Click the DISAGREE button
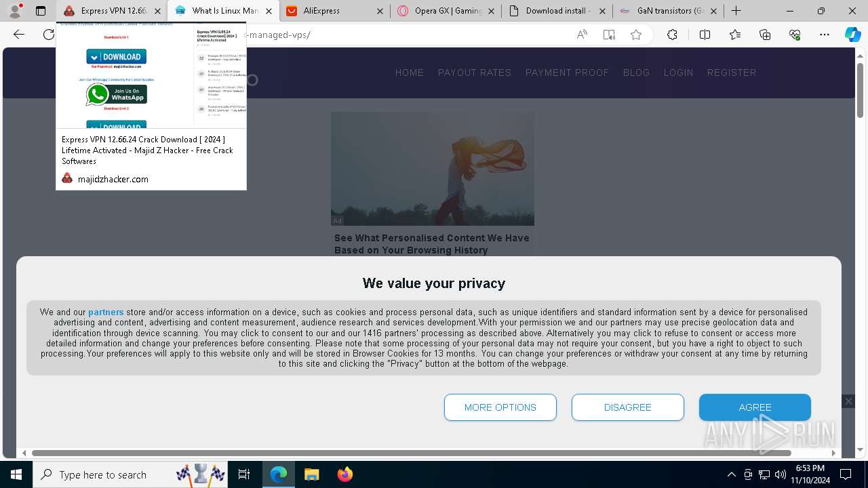868x488 pixels. (x=628, y=407)
